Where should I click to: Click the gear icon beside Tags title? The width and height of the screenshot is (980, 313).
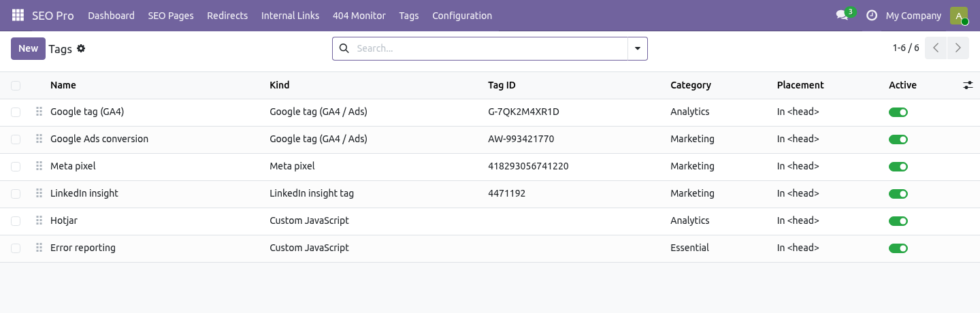pyautogui.click(x=81, y=48)
